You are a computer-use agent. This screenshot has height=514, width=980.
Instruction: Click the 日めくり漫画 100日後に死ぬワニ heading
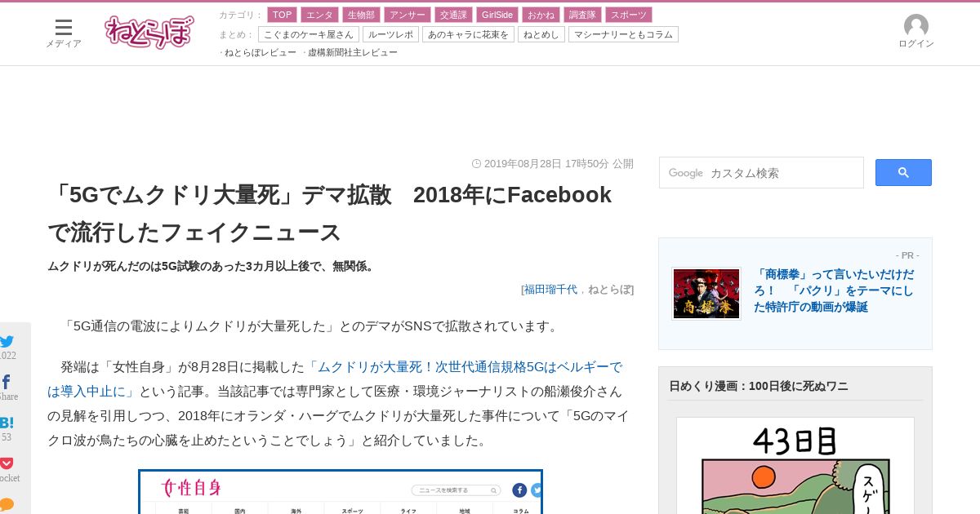click(759, 386)
